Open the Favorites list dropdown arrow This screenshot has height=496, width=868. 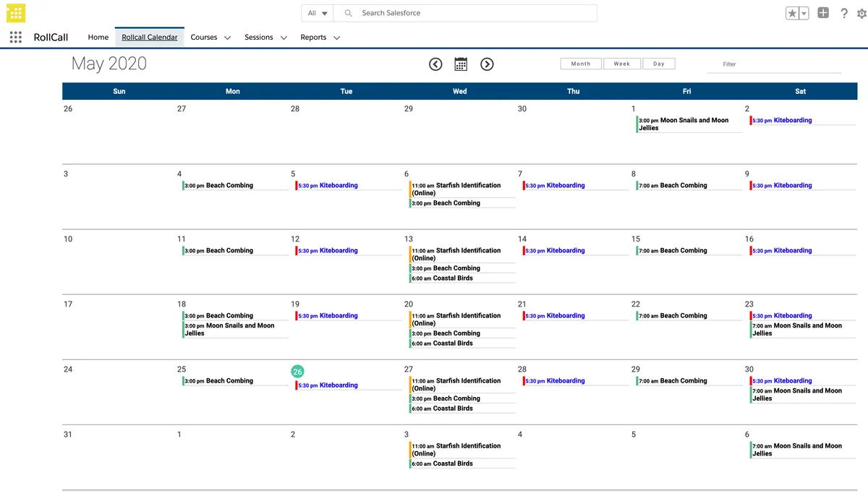(x=804, y=13)
